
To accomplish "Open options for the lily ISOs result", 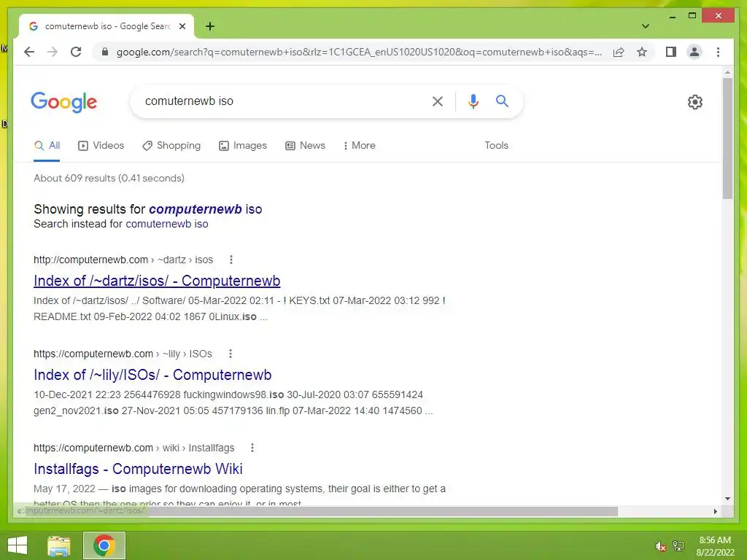I will pos(231,354).
